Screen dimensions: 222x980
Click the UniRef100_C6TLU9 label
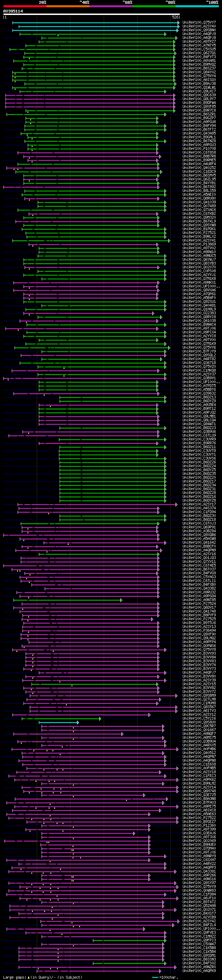[199, 436]
